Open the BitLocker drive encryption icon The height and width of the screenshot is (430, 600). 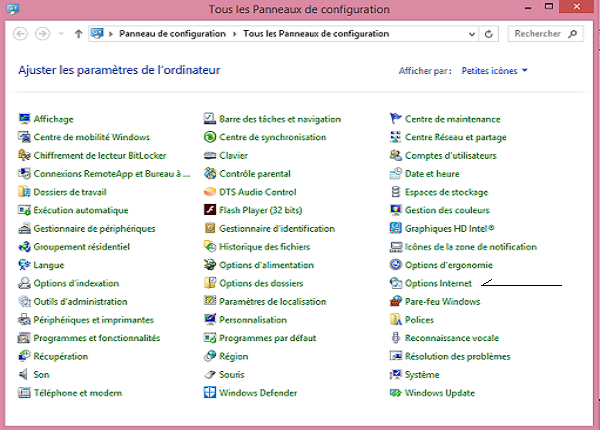24,155
